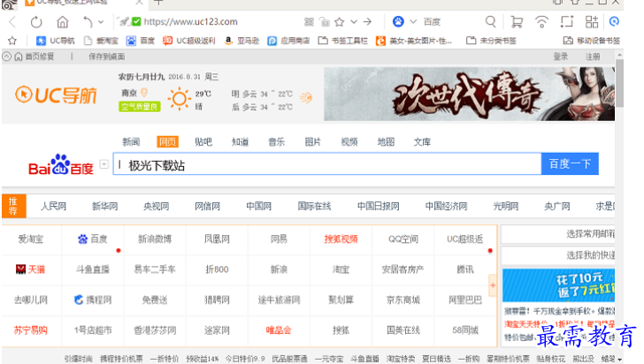Image resolution: width=644 pixels, height=364 pixels.
Task: Open the 天猫 site tile
Action: [x=30, y=269]
